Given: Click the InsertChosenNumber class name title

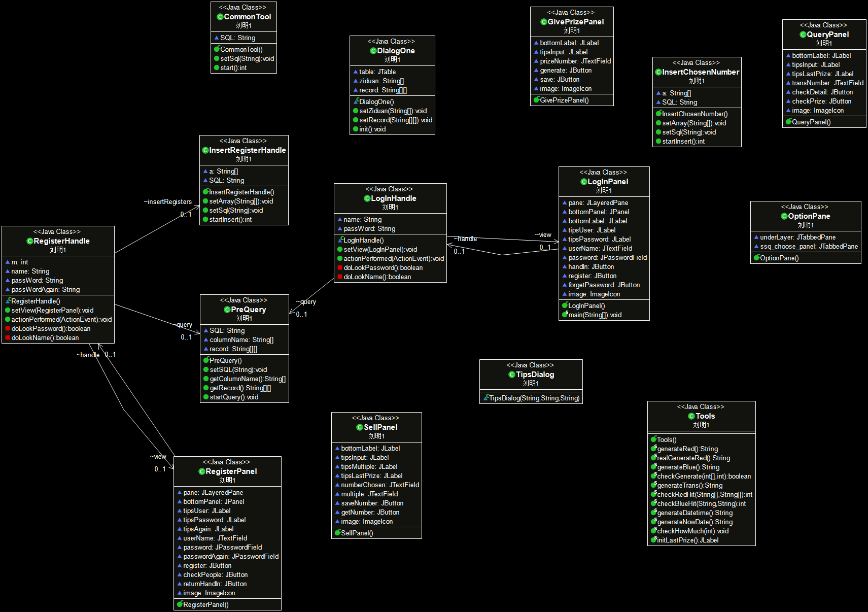Looking at the screenshot, I should [701, 72].
